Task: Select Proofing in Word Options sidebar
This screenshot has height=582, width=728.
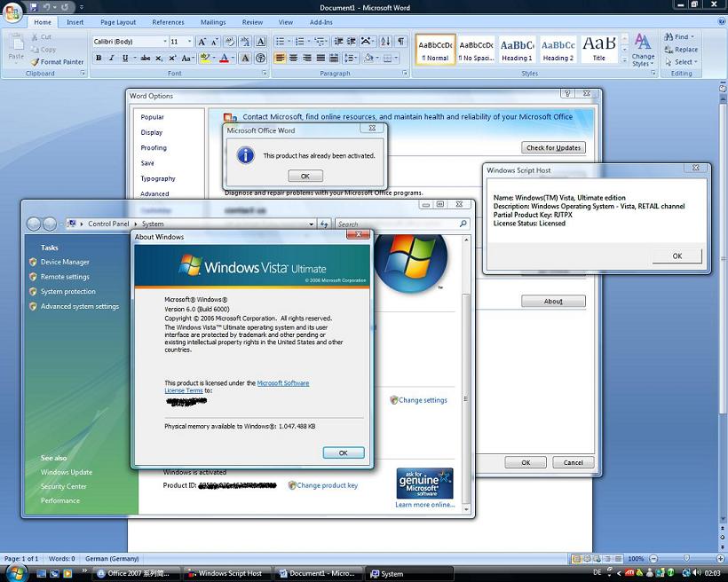Action: (154, 147)
